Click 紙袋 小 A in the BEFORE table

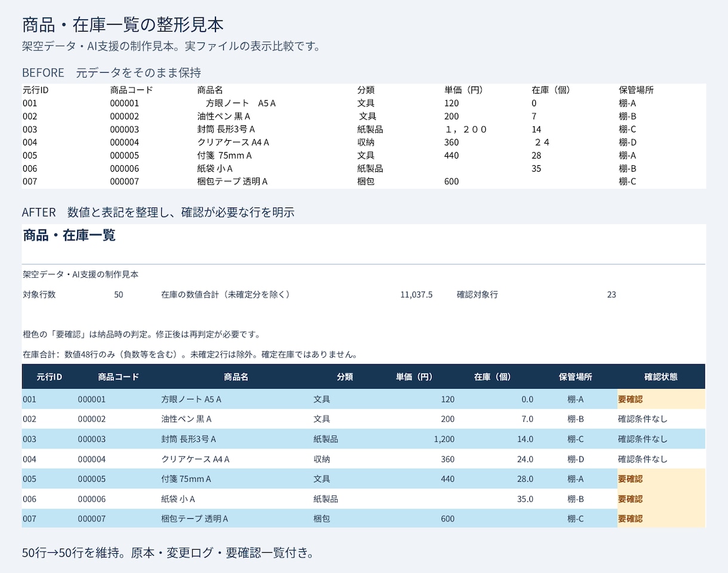tap(215, 168)
